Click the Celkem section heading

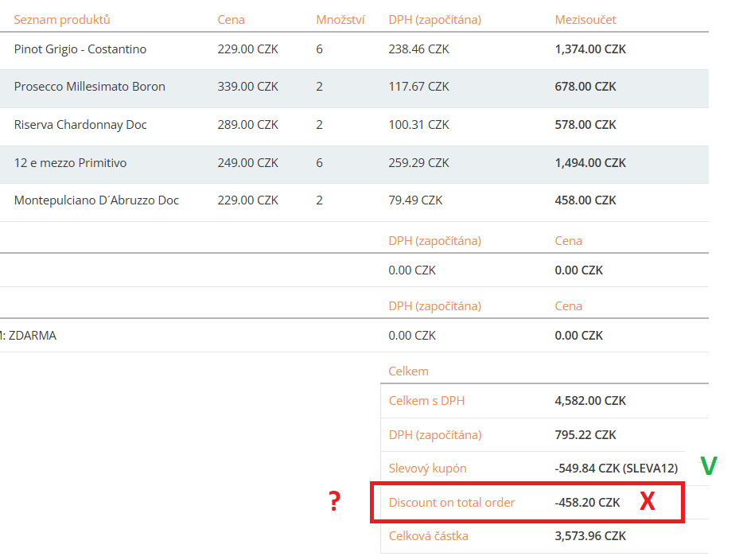coord(408,371)
